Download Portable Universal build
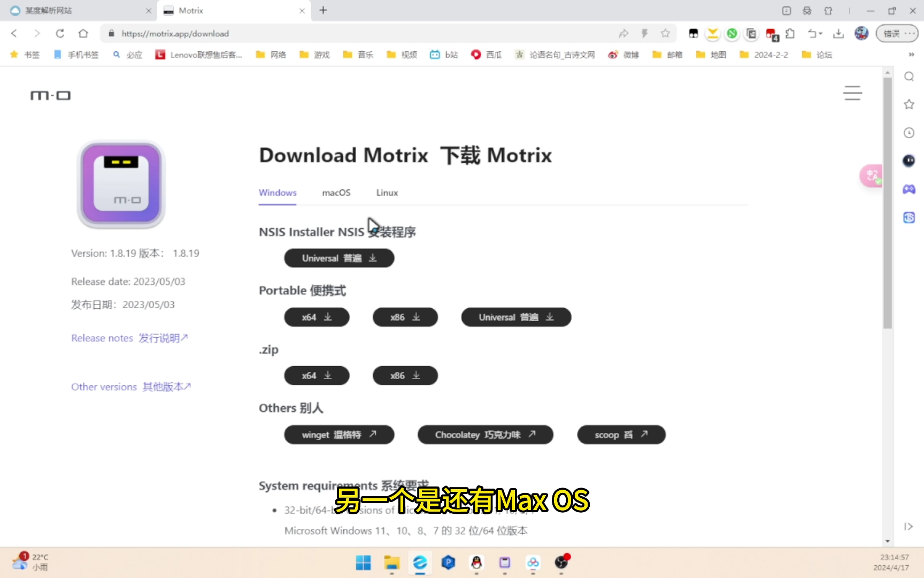924x578 pixels. click(516, 317)
